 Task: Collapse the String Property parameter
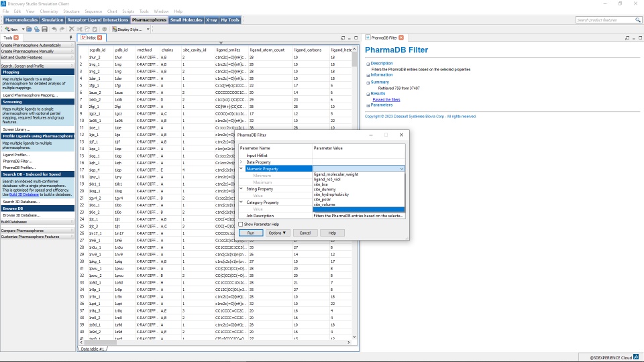[x=241, y=189]
